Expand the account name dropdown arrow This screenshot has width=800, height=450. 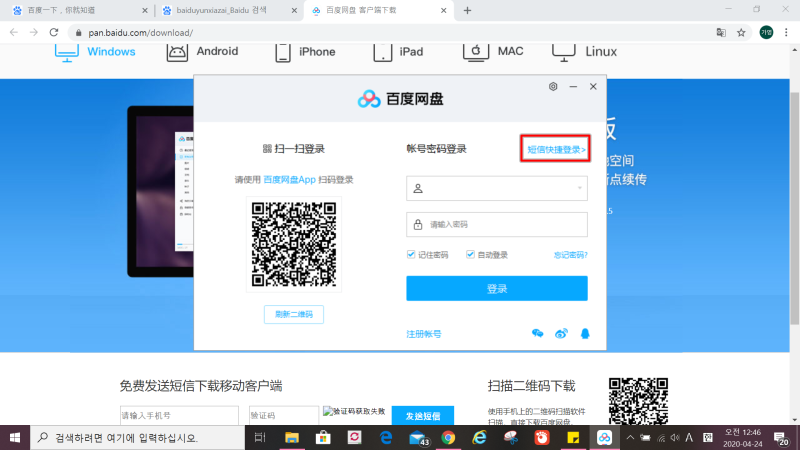click(580, 188)
